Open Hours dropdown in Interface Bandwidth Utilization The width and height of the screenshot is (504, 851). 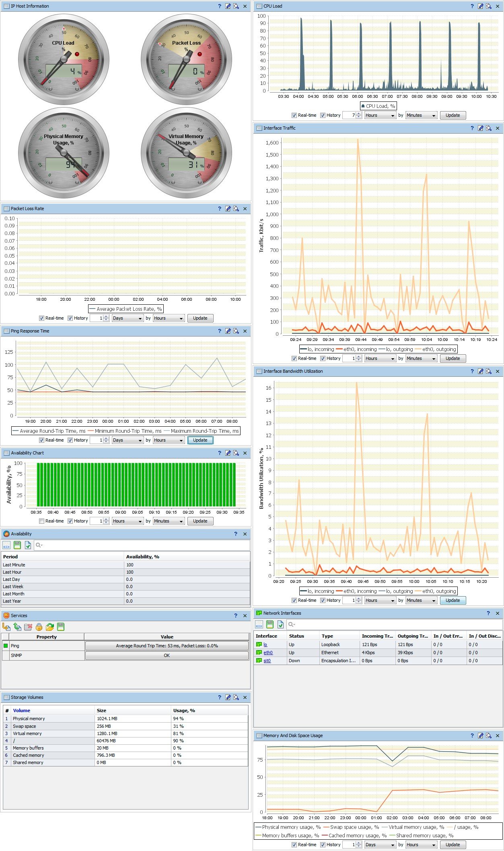380,600
